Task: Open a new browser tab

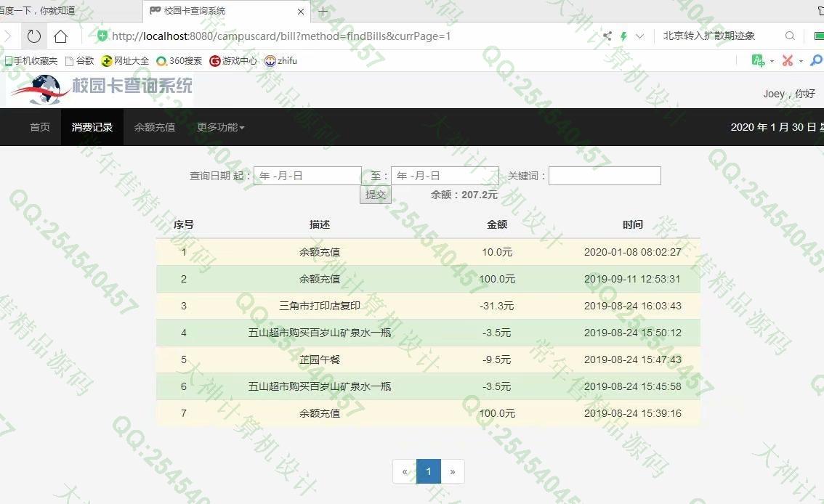Action: click(x=323, y=11)
